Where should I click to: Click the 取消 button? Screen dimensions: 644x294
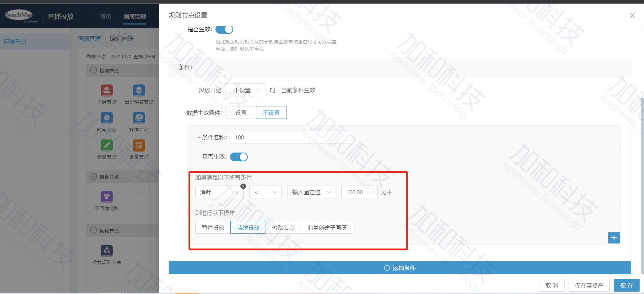[551, 286]
